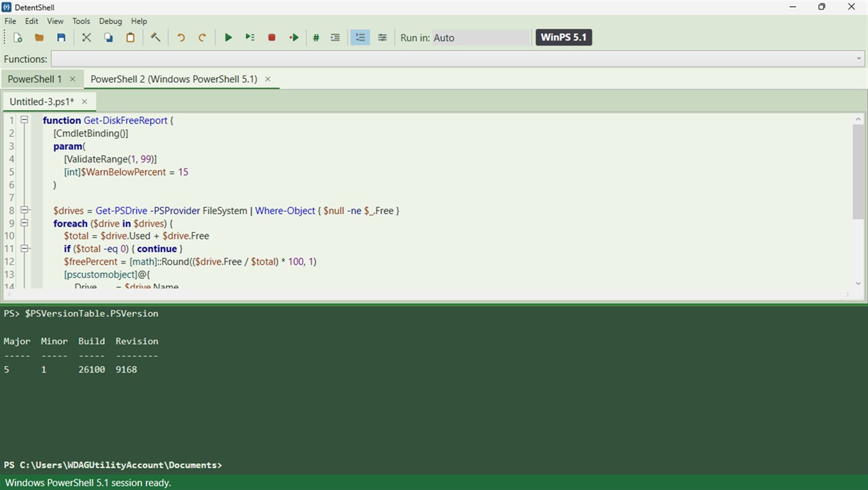Cut selection using the scissors icon
Viewport: 868px width, 490px height.
point(87,37)
